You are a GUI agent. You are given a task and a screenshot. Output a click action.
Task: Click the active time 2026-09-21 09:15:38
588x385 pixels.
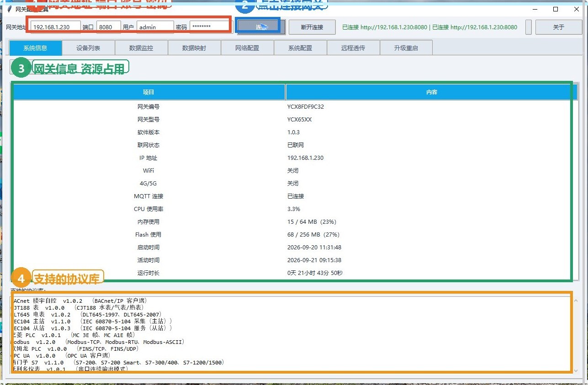click(314, 260)
